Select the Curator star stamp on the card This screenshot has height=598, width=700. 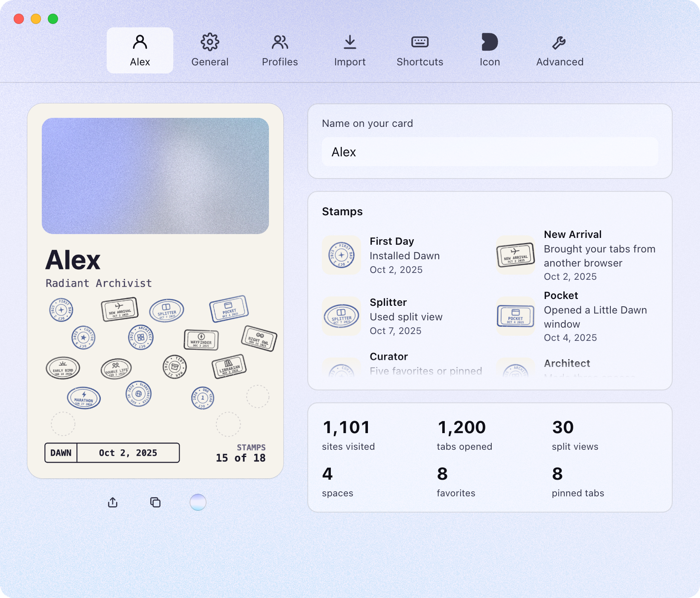tap(83, 337)
